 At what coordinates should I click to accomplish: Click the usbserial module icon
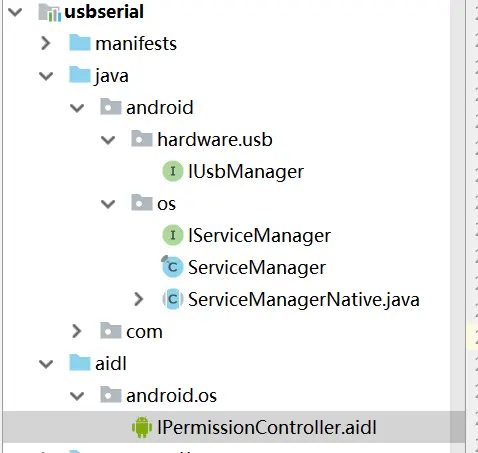pos(50,12)
